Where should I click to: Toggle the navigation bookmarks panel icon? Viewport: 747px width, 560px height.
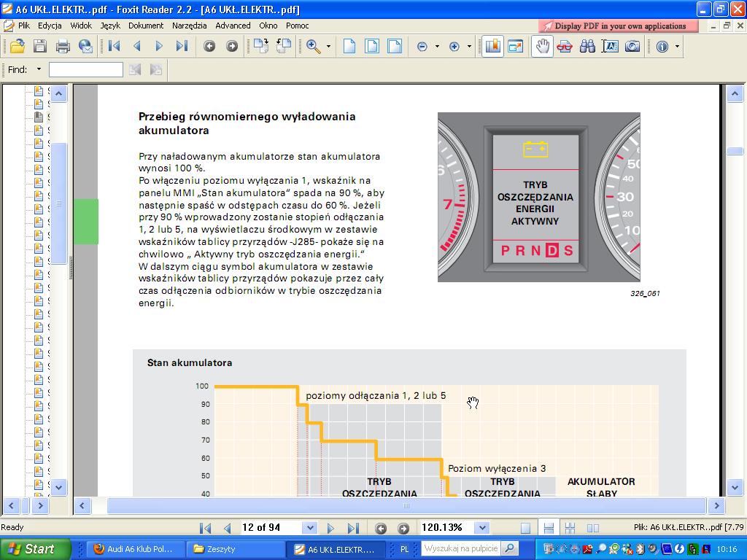pos(492,46)
